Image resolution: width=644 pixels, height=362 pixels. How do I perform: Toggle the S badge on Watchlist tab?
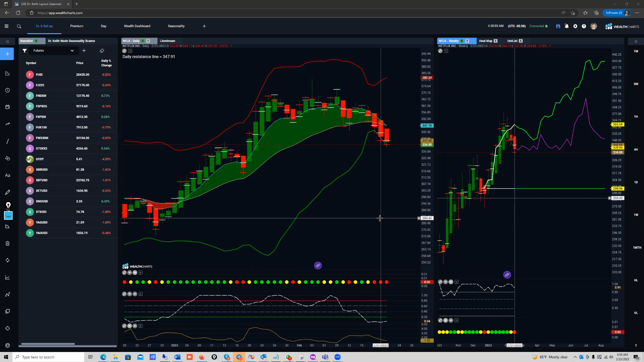point(36,41)
